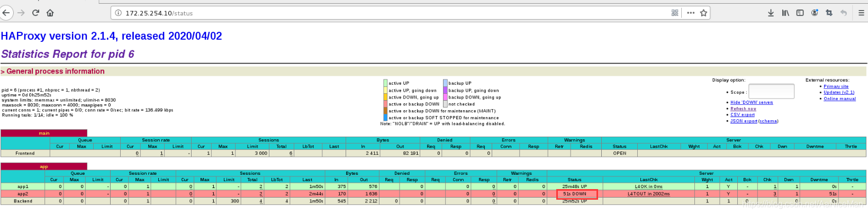The width and height of the screenshot is (868, 214).
Task: Open the Primary site link
Action: tap(836, 86)
